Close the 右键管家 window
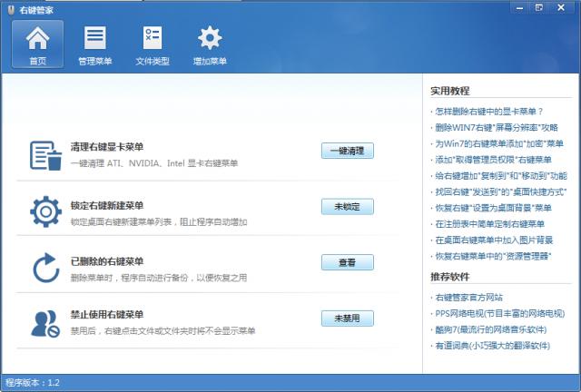Screen dimensions: 581x392 pos(561,8)
